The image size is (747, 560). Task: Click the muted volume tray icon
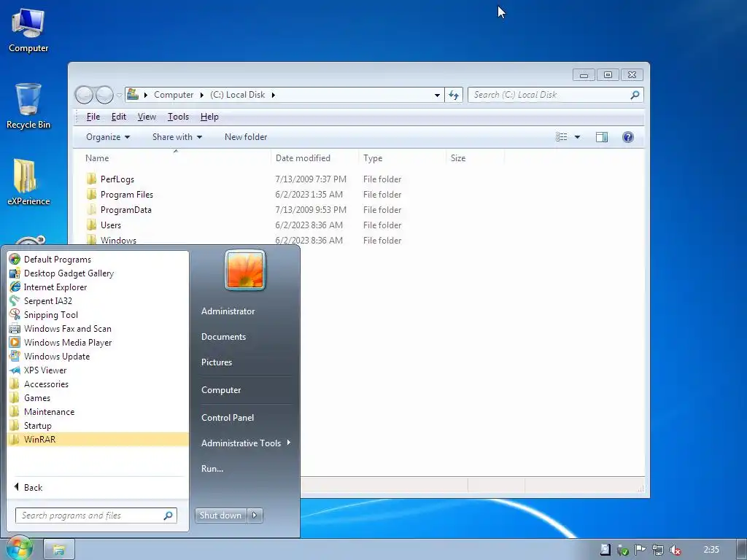pyautogui.click(x=675, y=550)
